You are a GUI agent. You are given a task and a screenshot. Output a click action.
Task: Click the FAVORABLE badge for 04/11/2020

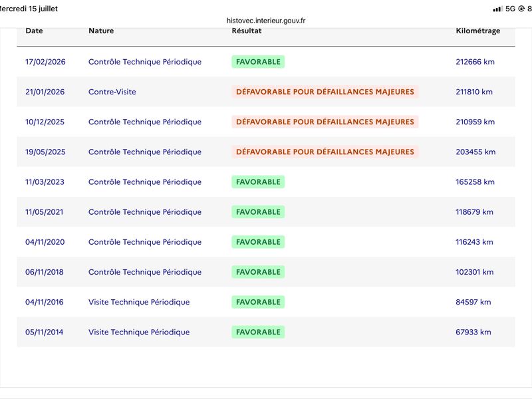(x=258, y=242)
